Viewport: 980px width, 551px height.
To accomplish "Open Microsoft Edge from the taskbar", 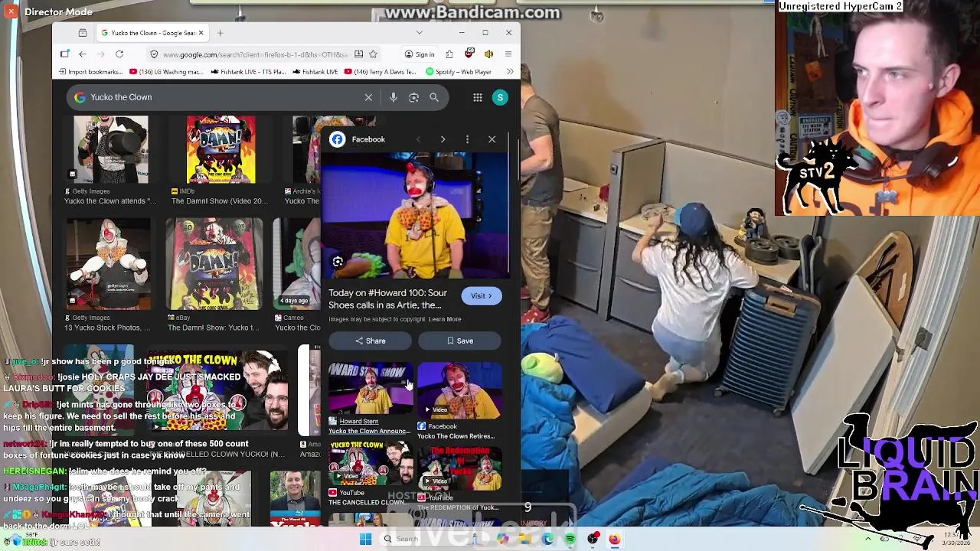I will (548, 539).
